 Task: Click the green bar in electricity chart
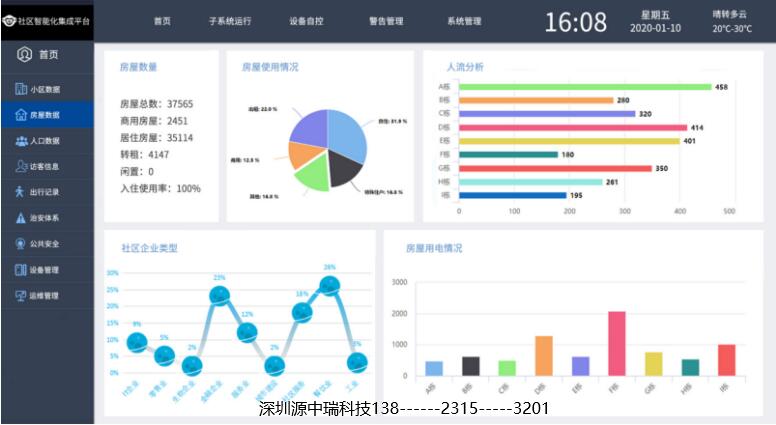pos(507,368)
